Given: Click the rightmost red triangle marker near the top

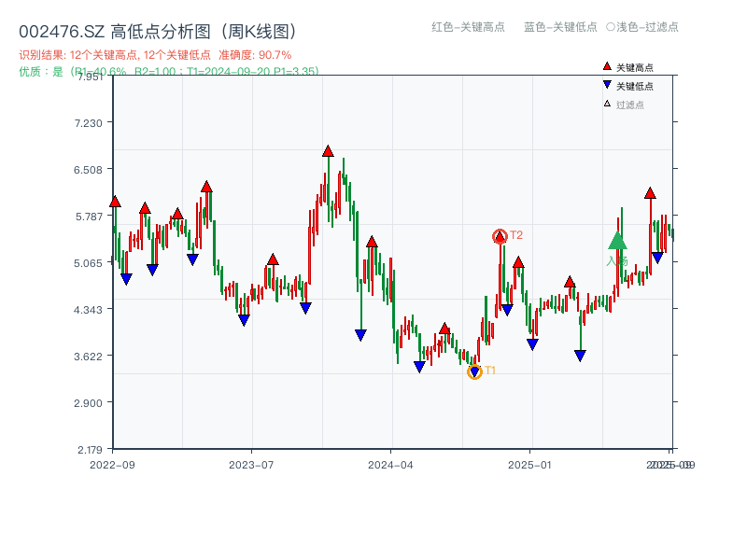Looking at the screenshot, I should pos(650,194).
